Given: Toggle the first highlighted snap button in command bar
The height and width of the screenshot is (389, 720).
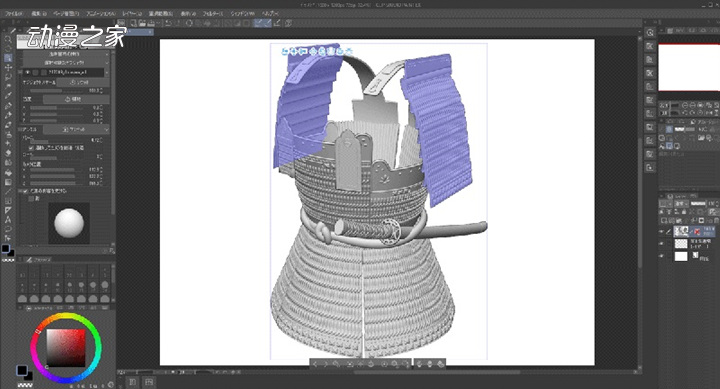Looking at the screenshot, I should click(259, 23).
